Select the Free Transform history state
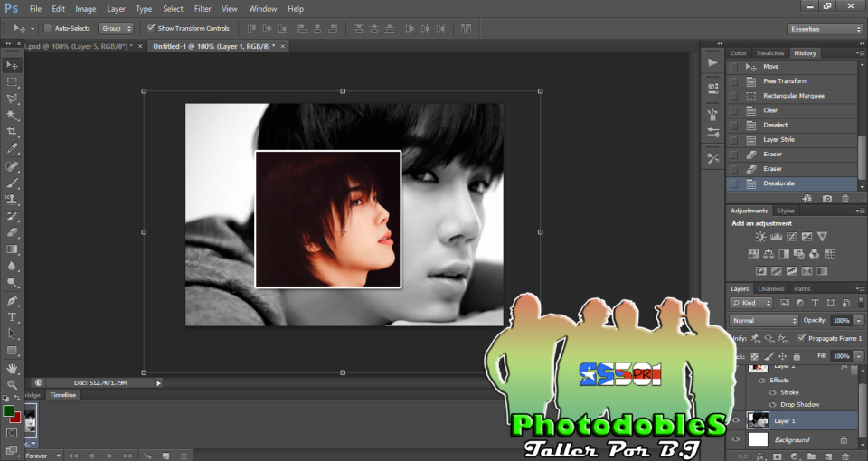The image size is (868, 461). pos(793,80)
